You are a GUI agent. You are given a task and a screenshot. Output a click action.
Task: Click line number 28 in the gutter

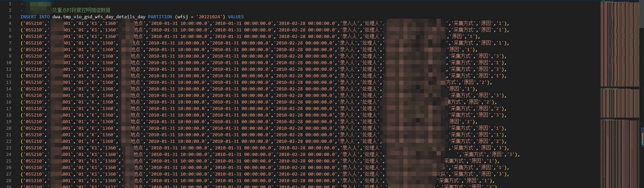coord(9,180)
